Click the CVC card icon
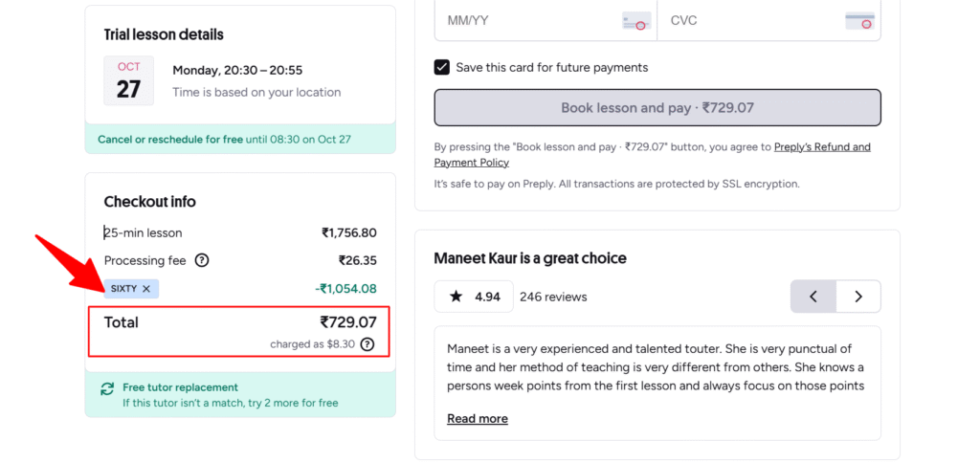Screen dimensions: 980x463 (x=859, y=21)
